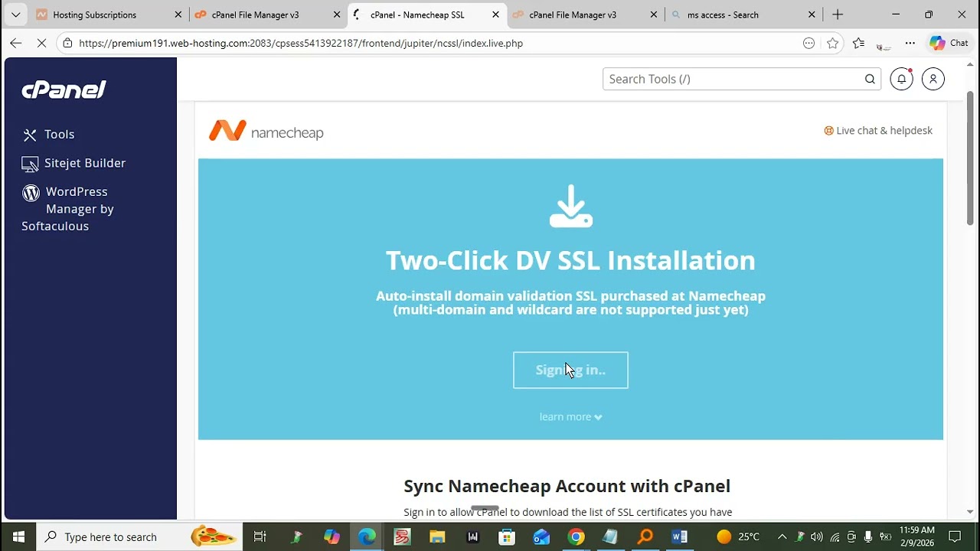Click the Search Tools magnifier icon

(870, 79)
